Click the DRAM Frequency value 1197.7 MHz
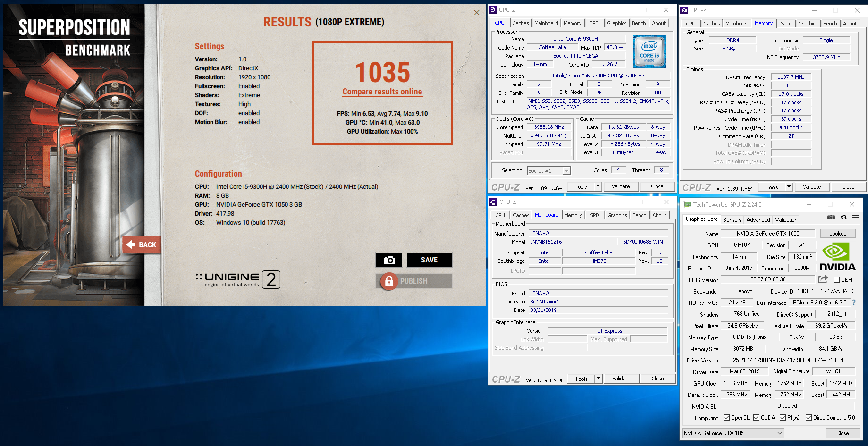The image size is (868, 446). click(791, 77)
